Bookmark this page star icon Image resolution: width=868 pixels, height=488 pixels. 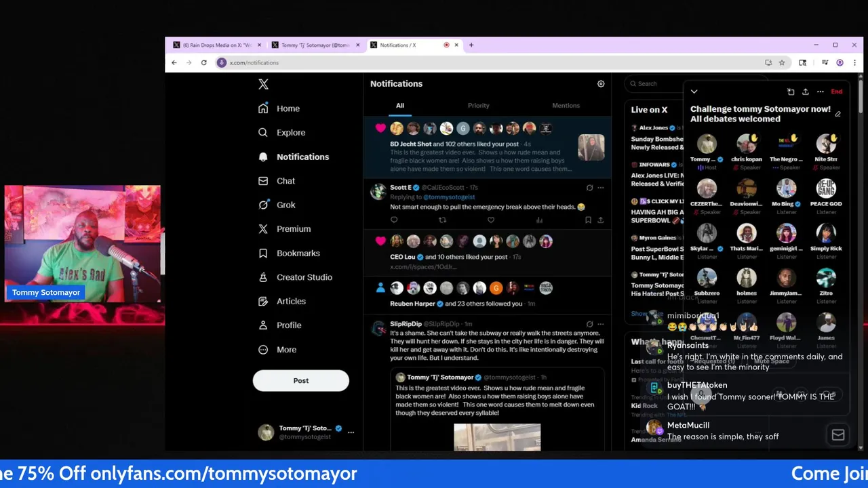point(782,62)
